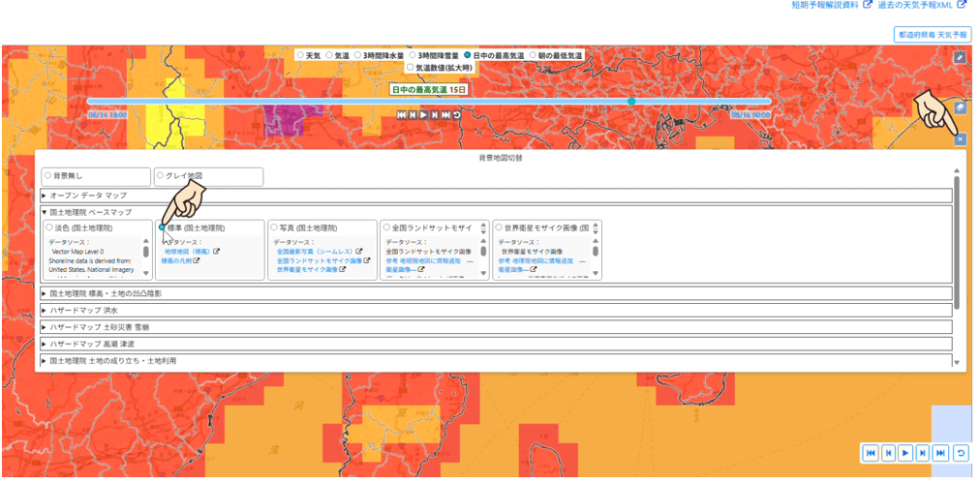Click the time slider's teal handle

click(x=631, y=101)
